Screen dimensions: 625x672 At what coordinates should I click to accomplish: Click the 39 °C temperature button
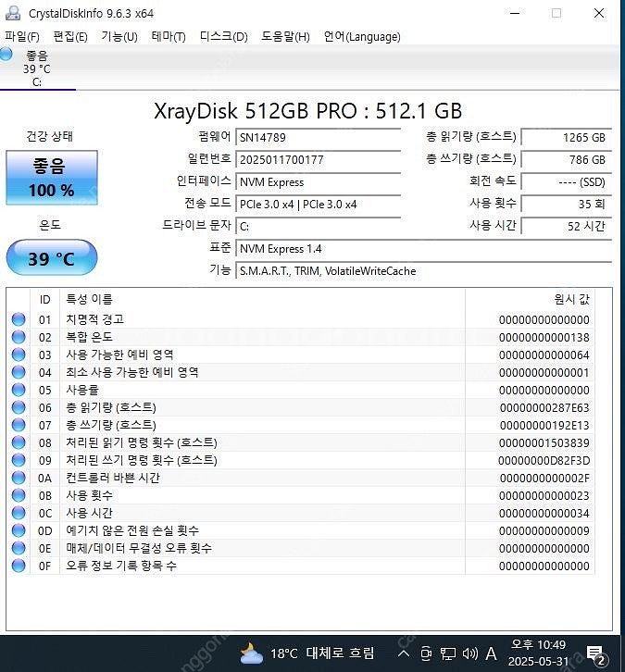tap(52, 257)
